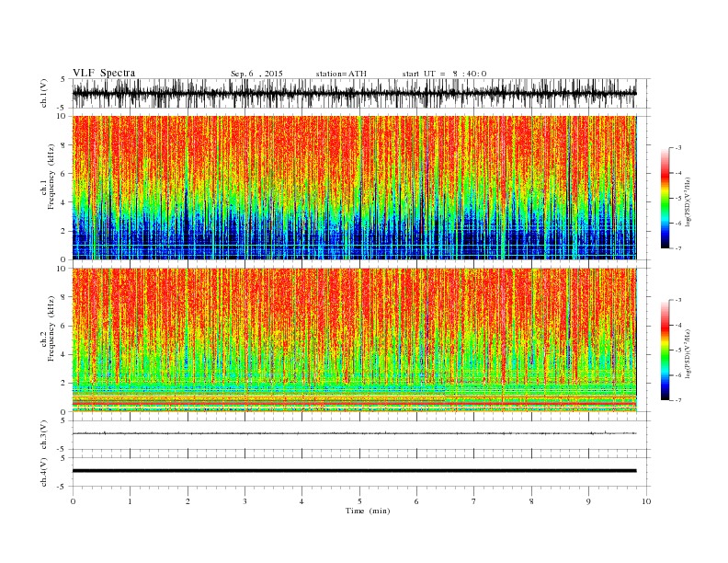This screenshot has height=563, width=728.
Task: Click inside the ch.2 spectrogram panel
Action: click(x=354, y=340)
